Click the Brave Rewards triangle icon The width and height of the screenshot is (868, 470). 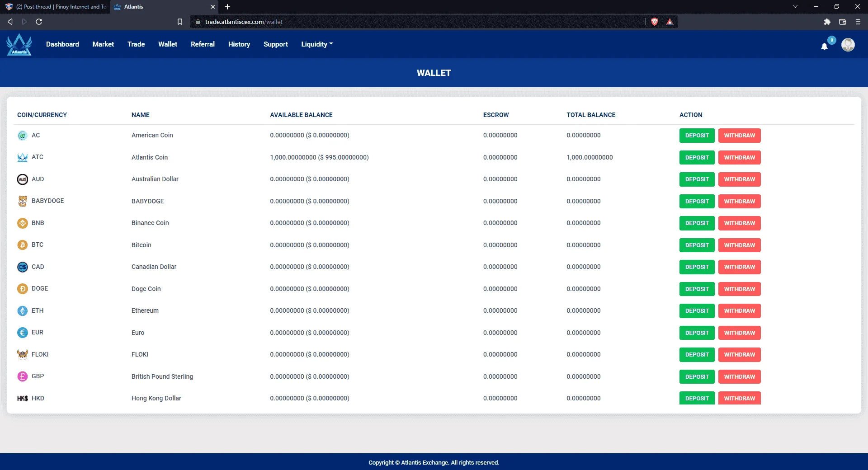(670, 22)
